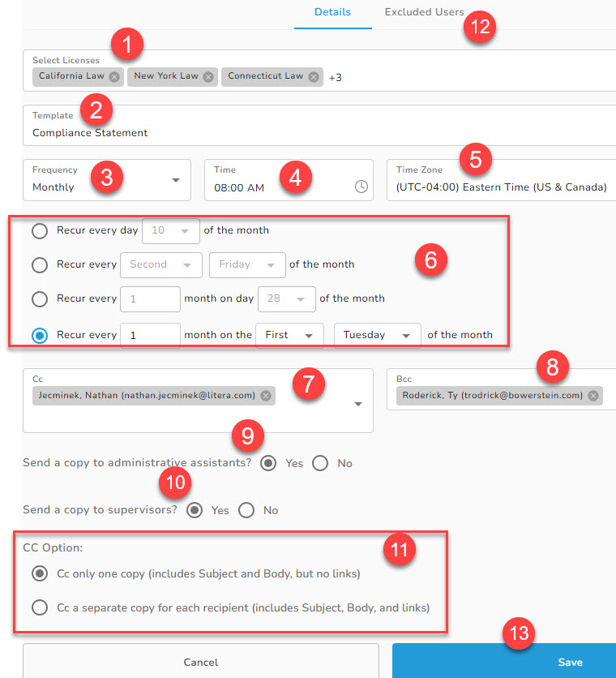
Task: Choose Yes for copy to supervisors
Action: coord(195,510)
